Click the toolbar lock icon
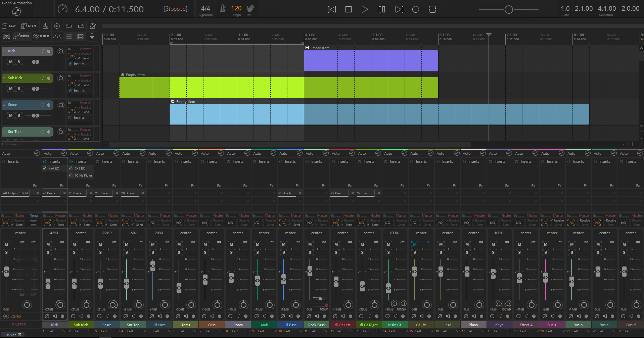The height and width of the screenshot is (338, 644). (92, 36)
